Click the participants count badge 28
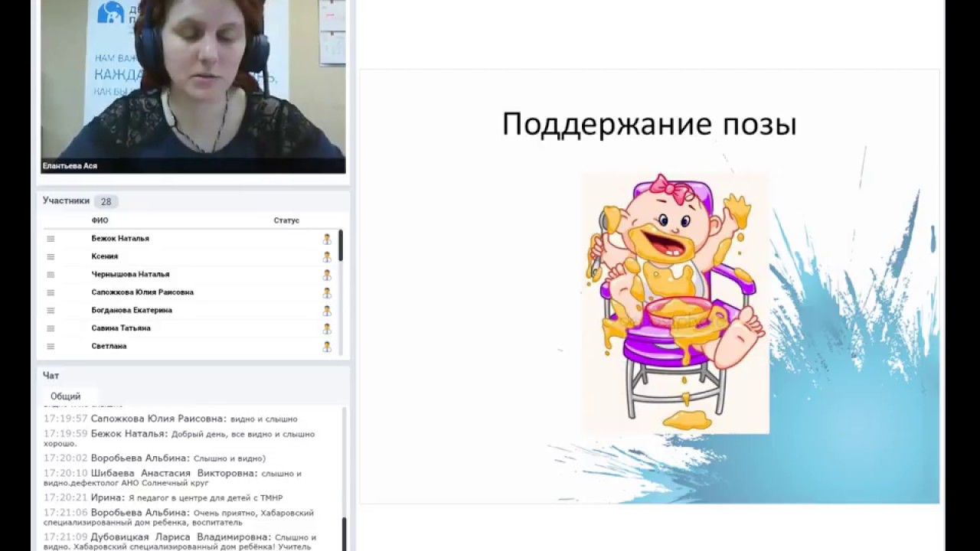 tap(106, 202)
